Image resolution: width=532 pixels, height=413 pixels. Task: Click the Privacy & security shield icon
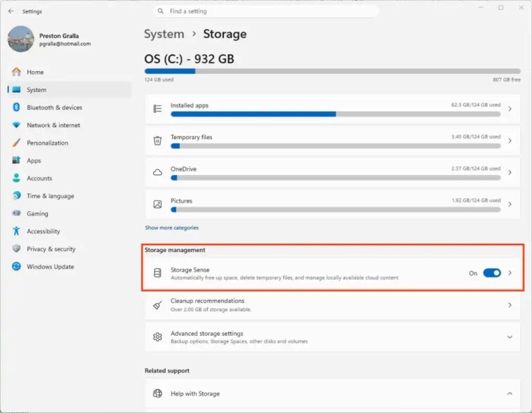point(16,249)
